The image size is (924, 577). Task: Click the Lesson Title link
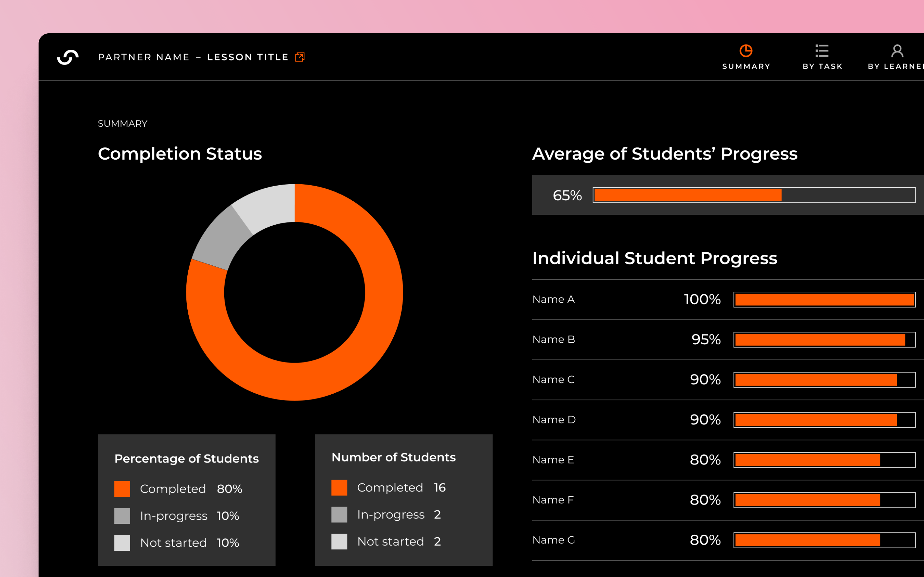click(x=247, y=57)
